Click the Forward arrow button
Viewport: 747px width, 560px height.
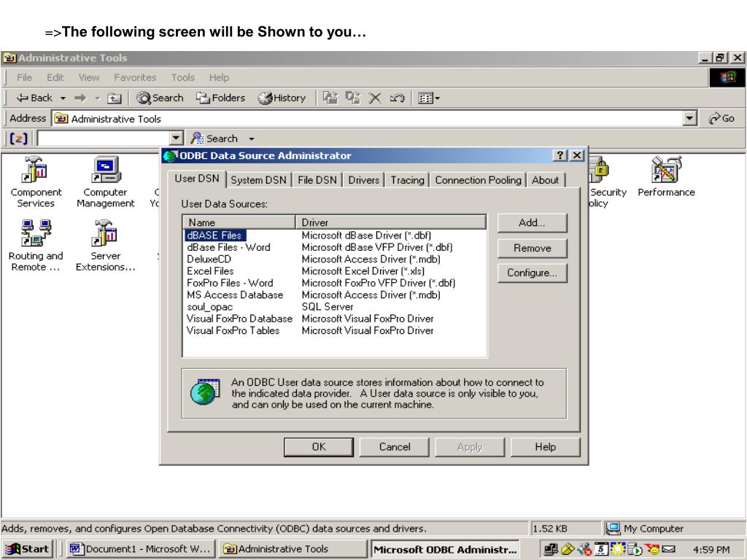tap(80, 98)
